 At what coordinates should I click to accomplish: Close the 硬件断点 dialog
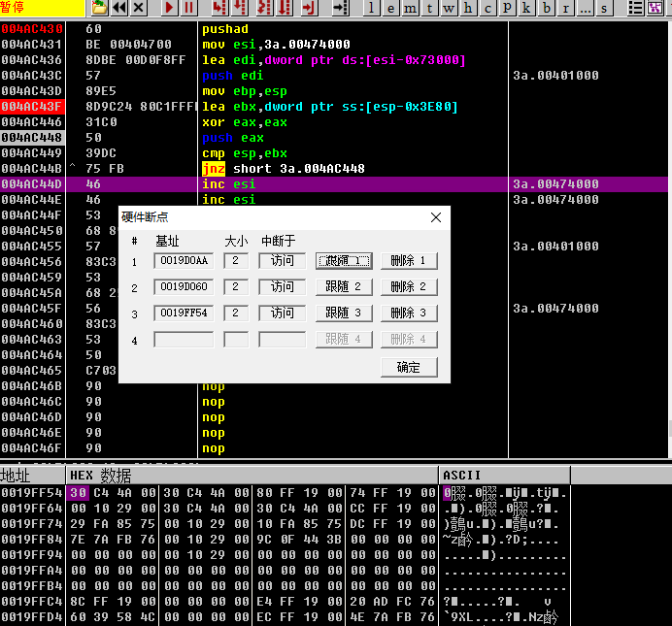click(x=436, y=217)
